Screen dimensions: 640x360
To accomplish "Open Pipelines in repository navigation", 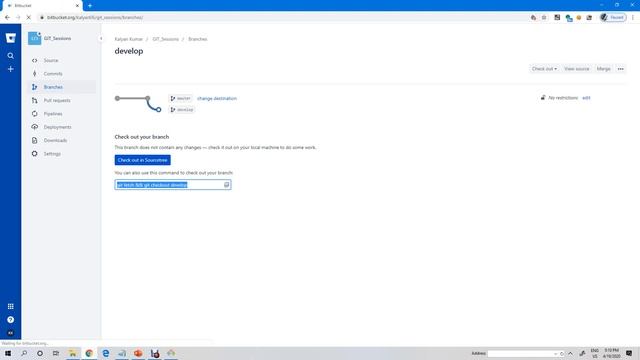I will pyautogui.click(x=53, y=114).
